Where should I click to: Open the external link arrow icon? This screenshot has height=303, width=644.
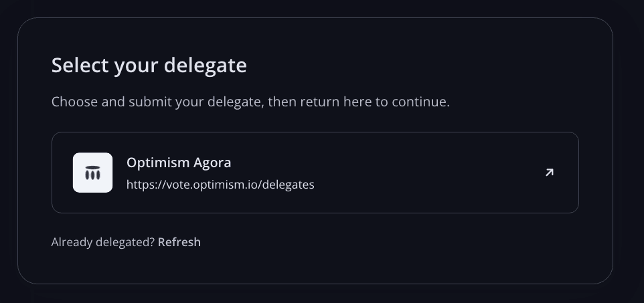(x=549, y=173)
